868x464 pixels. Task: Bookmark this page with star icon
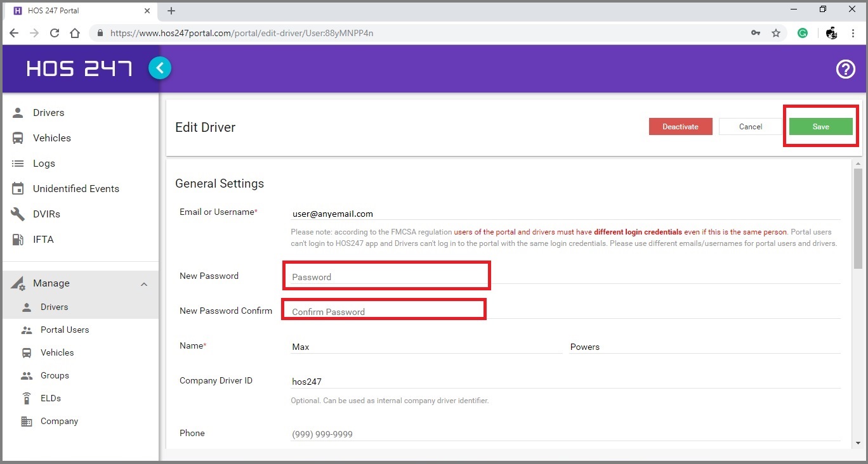[776, 33]
